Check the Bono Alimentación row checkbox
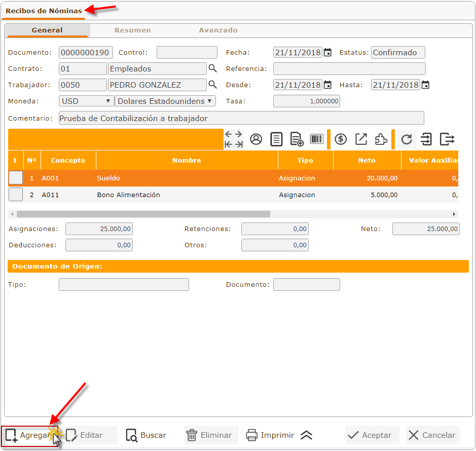This screenshot has width=476, height=451. 16,195
